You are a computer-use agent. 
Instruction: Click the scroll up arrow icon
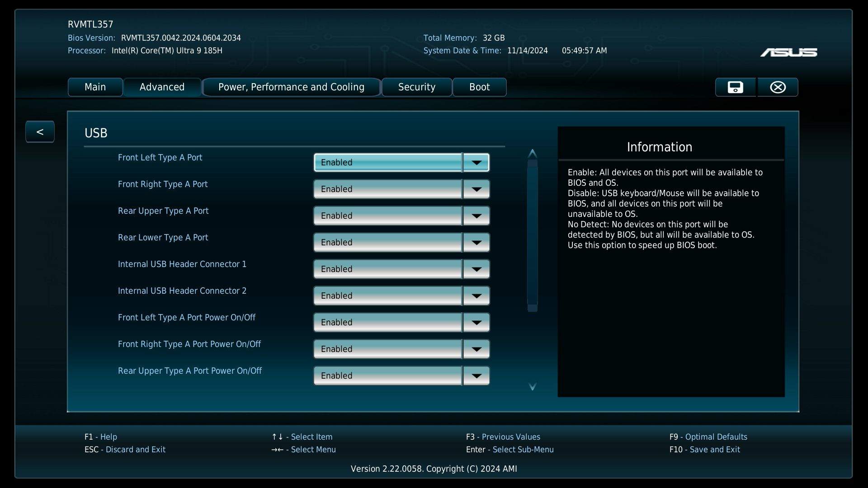click(533, 153)
